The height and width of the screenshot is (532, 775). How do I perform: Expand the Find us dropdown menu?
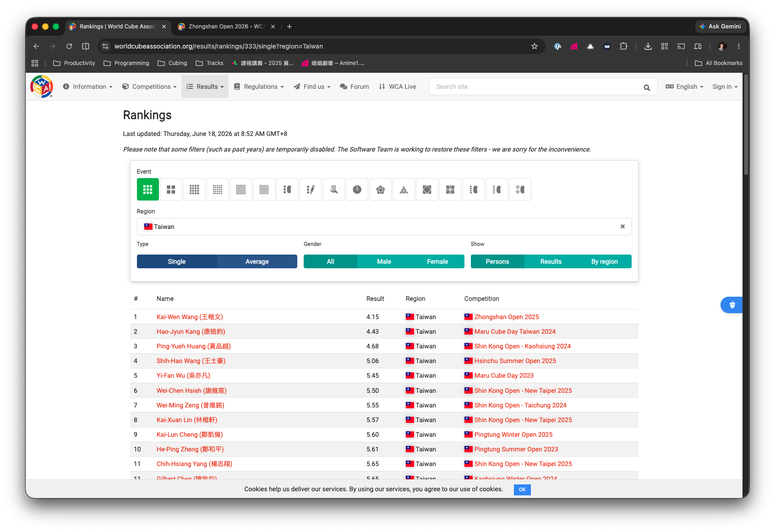pyautogui.click(x=312, y=87)
